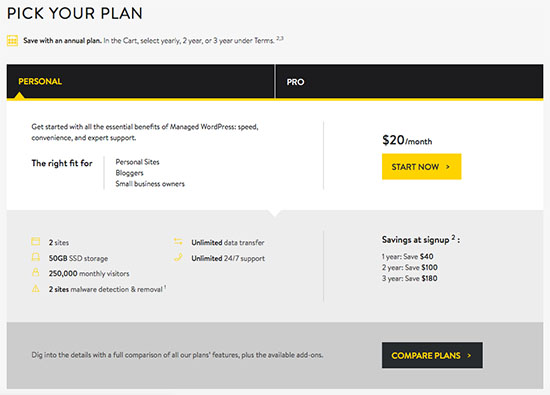Click the 50GB SSD storage drive icon
Image resolution: width=550 pixels, height=395 pixels.
click(x=35, y=257)
